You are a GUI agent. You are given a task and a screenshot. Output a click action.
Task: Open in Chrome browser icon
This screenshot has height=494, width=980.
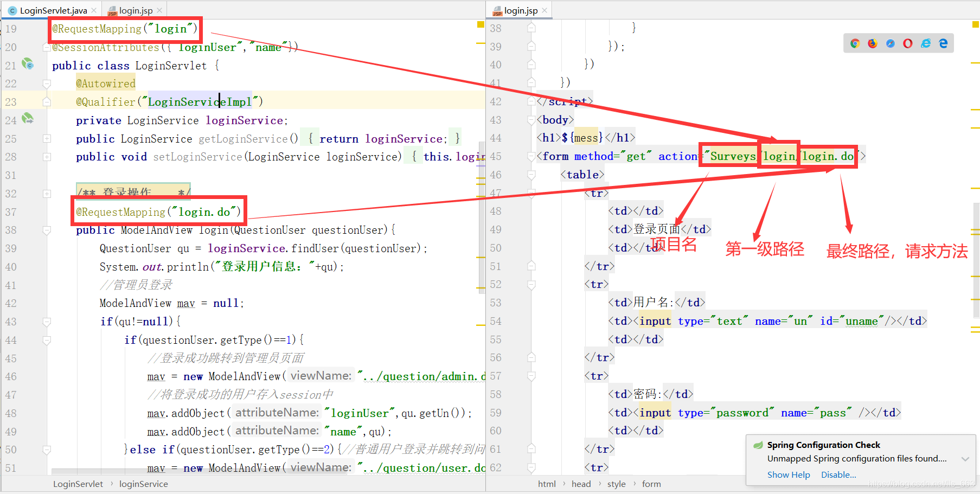click(855, 43)
